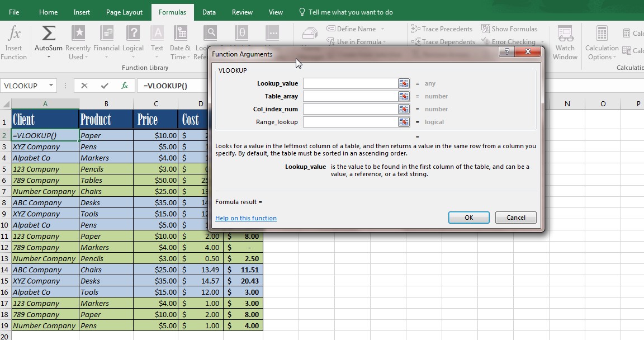
Task: Open the Logical functions icon
Action: [x=133, y=33]
